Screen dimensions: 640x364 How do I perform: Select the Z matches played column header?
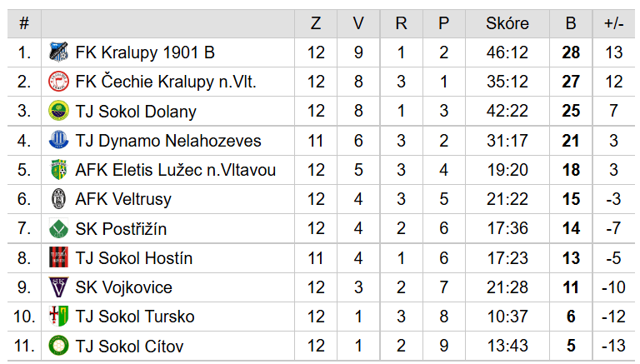point(316,23)
